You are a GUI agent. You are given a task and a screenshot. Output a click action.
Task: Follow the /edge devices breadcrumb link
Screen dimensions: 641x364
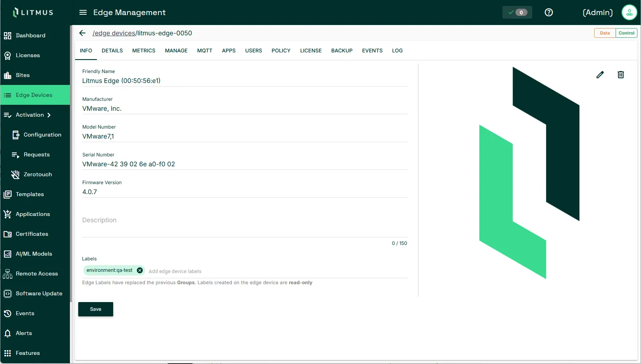[x=114, y=33]
